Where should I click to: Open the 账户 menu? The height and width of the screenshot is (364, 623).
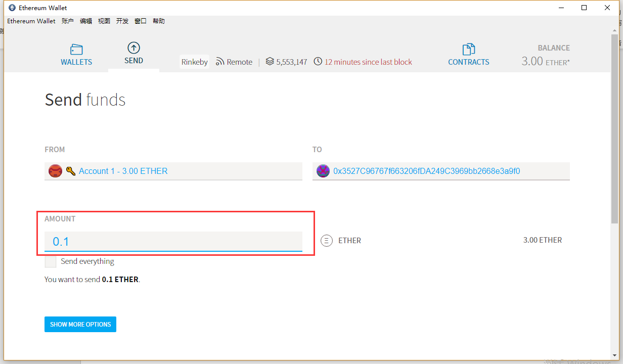pos(68,21)
